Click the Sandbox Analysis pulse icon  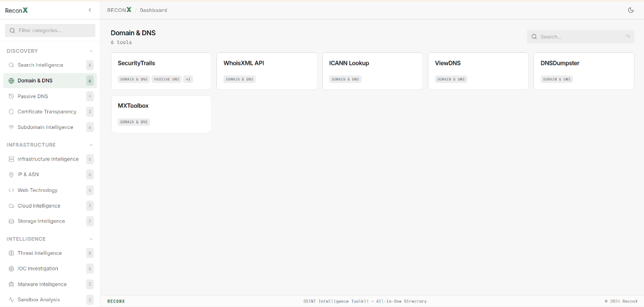point(11,299)
